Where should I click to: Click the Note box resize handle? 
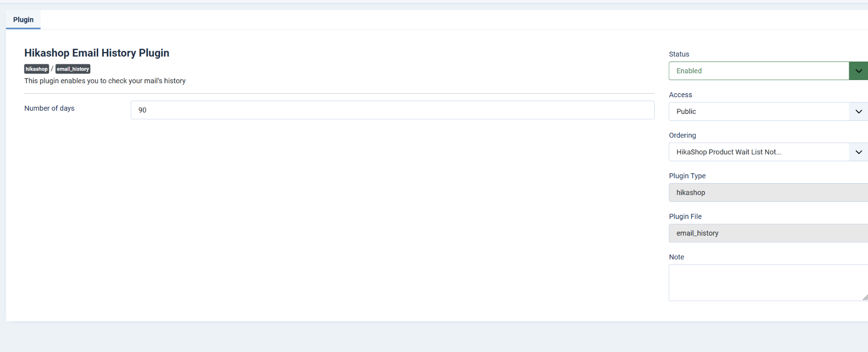(x=864, y=297)
